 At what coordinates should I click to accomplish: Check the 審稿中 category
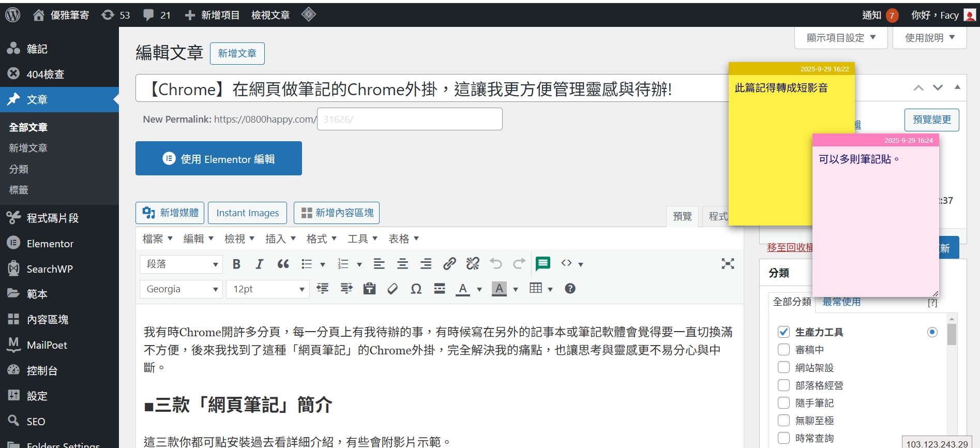[x=783, y=350]
